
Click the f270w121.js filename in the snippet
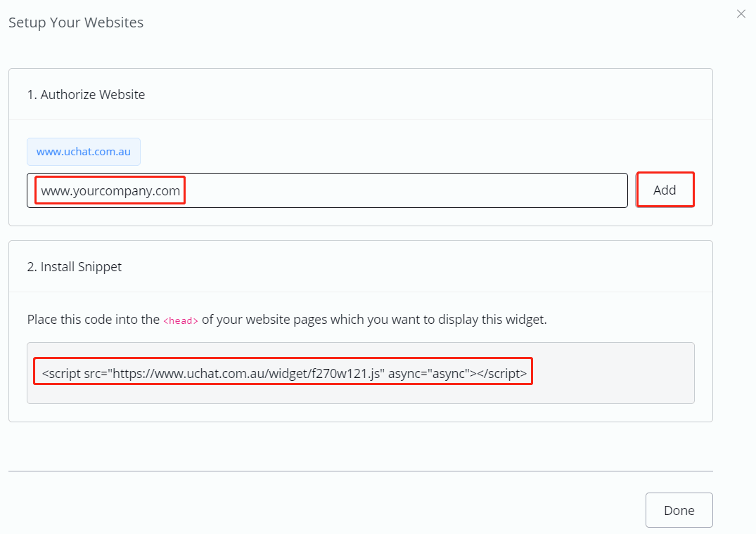347,374
